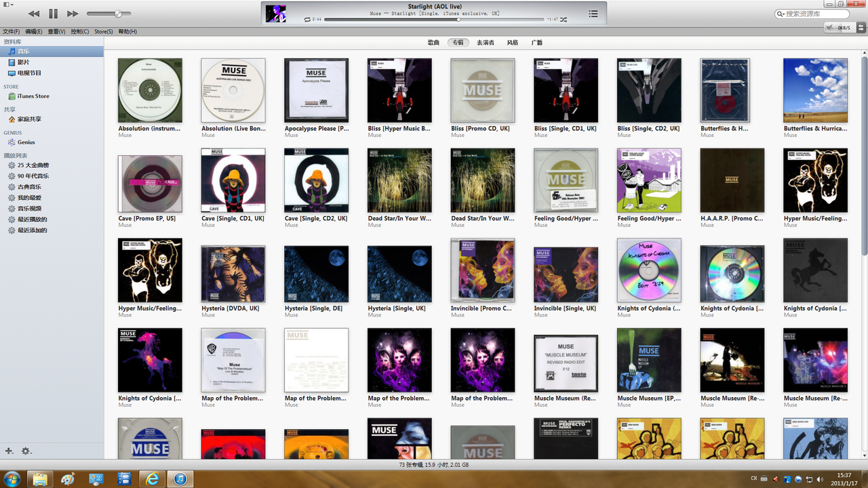Open Windows Explorer from the taskbar
The height and width of the screenshot is (488, 868).
[40, 479]
